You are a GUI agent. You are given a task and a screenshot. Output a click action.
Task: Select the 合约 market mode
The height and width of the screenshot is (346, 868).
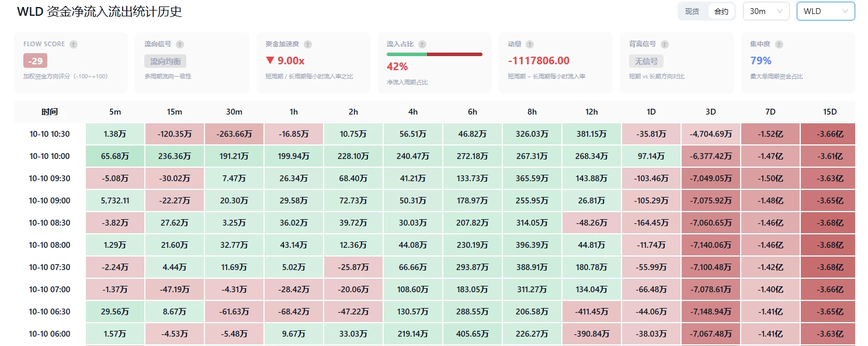[x=721, y=11]
